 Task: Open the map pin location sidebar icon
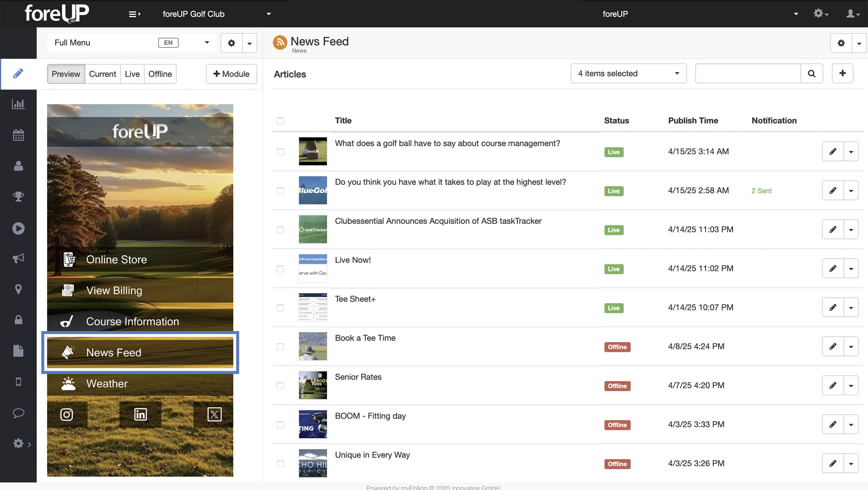pos(18,289)
